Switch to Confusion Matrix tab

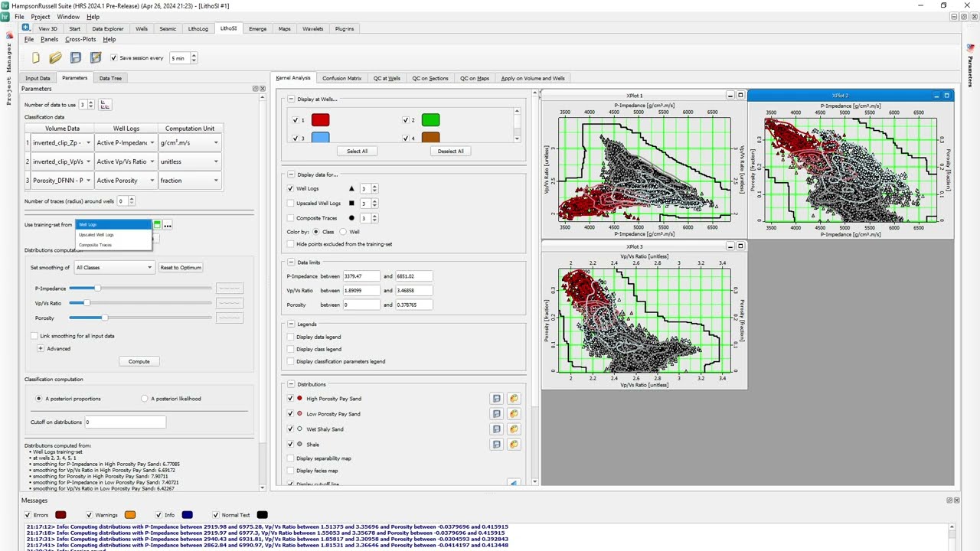tap(341, 78)
